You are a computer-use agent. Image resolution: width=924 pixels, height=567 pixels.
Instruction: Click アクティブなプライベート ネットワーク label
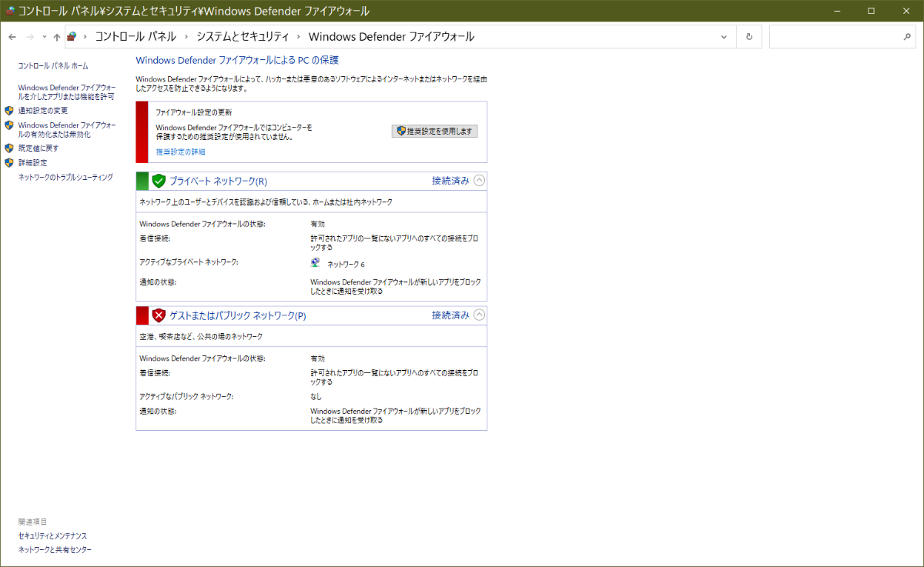tap(189, 262)
